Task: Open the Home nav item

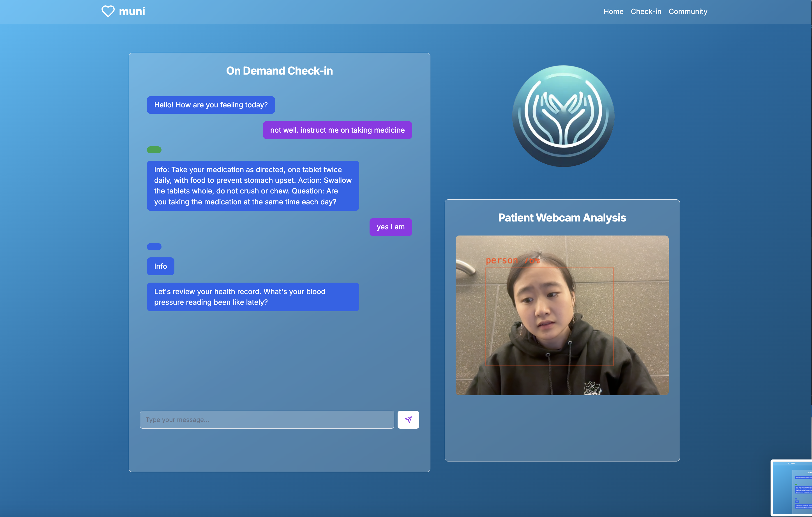Action: (613, 11)
